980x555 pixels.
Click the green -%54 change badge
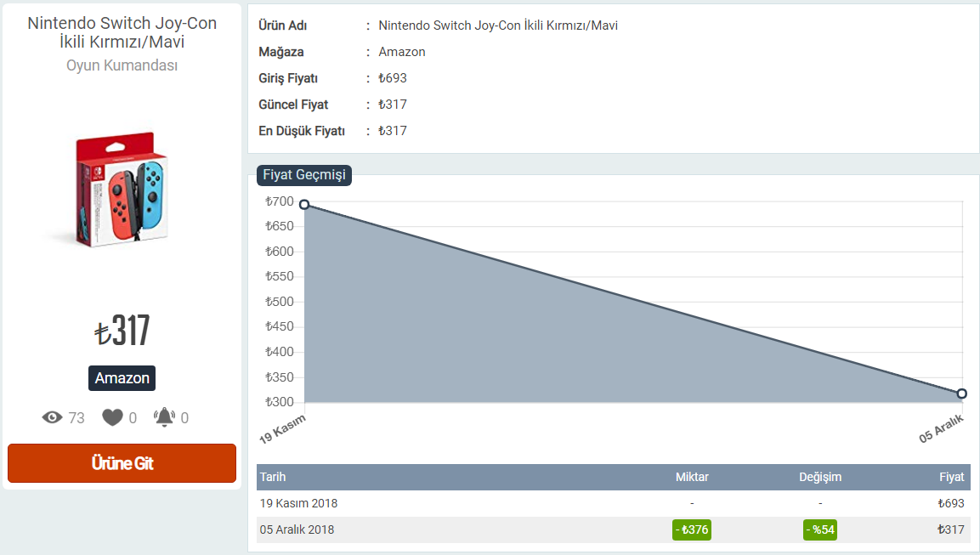click(820, 530)
